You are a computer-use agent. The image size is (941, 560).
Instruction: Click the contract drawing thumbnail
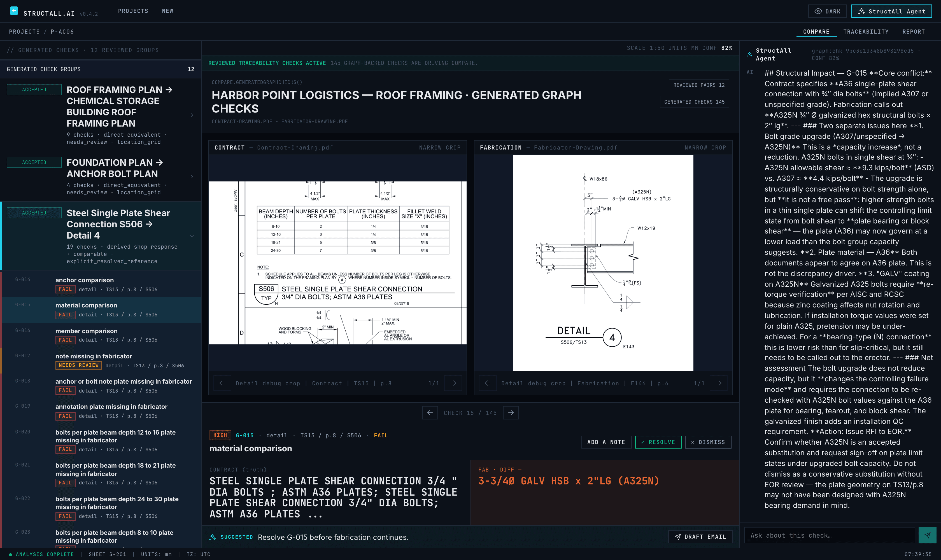(337, 263)
